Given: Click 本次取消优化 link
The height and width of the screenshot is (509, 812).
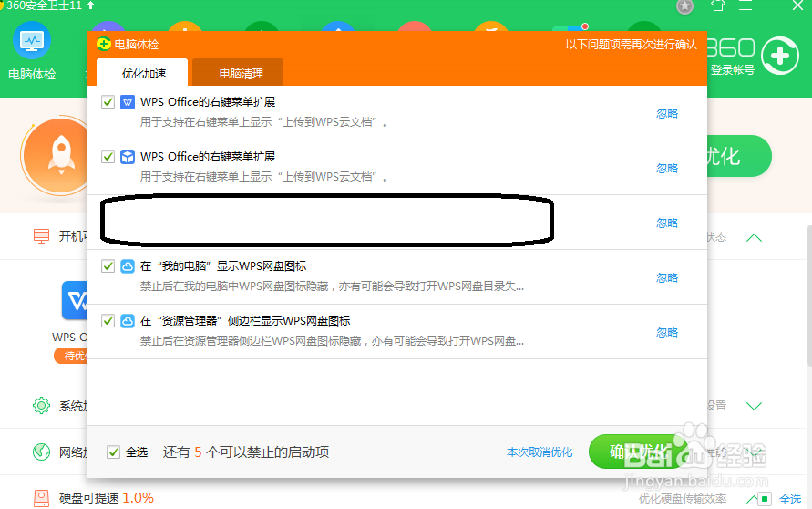Looking at the screenshot, I should pyautogui.click(x=540, y=452).
